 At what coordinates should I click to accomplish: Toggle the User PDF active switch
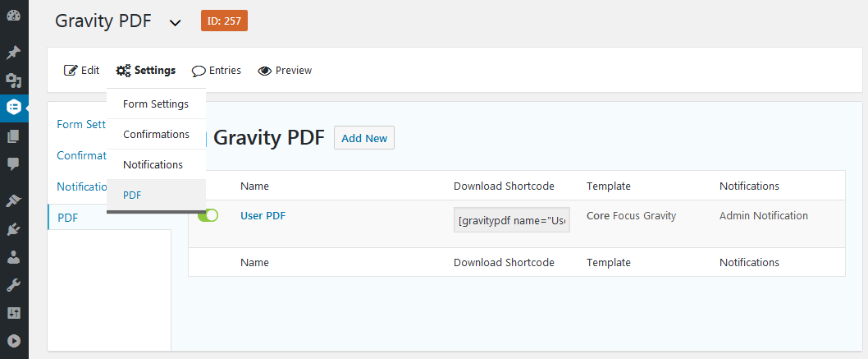tap(208, 216)
